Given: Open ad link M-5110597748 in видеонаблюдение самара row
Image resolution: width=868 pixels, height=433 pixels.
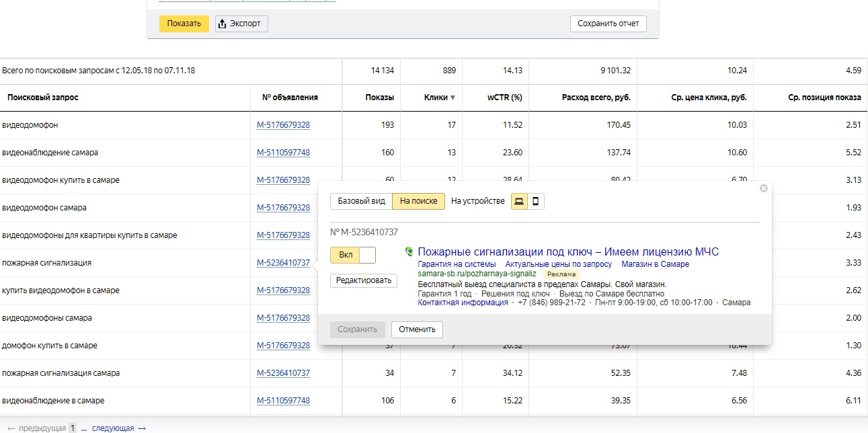Looking at the screenshot, I should tap(283, 153).
